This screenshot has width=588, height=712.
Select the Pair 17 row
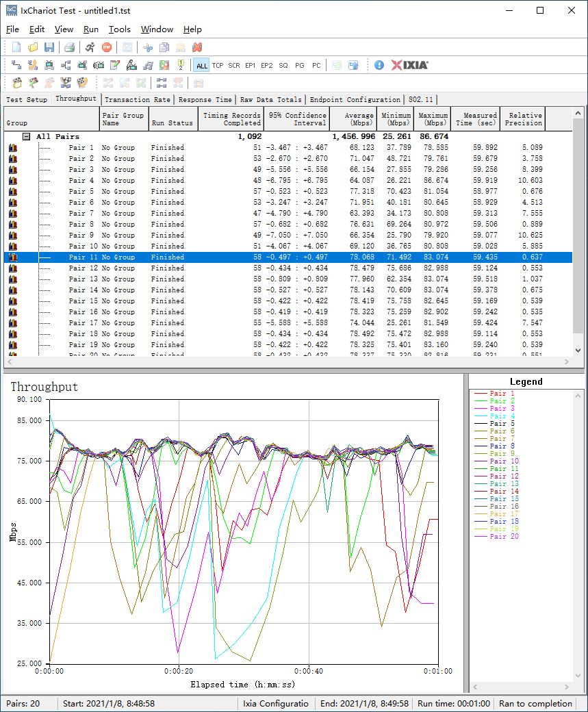(x=288, y=323)
